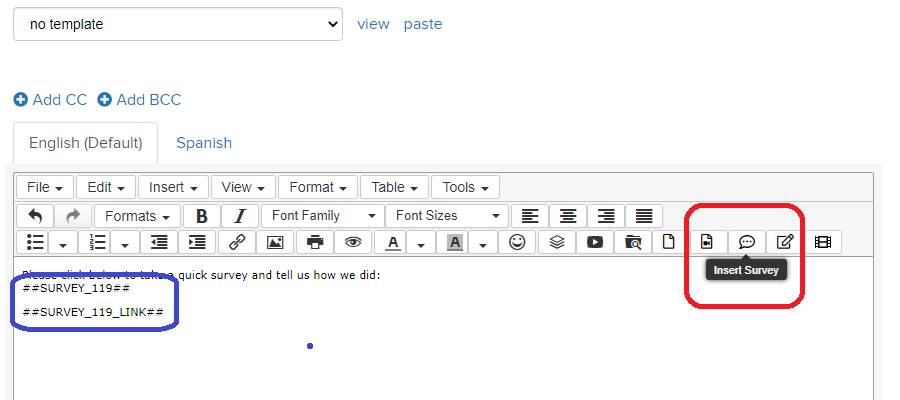900x400 pixels.
Task: Click Add CC
Action: (51, 100)
